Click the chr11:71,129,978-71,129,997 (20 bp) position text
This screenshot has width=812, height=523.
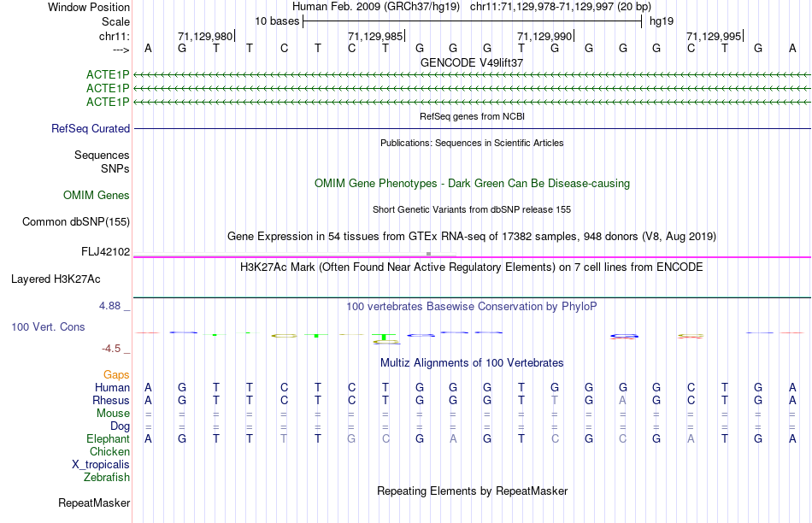tap(561, 7)
